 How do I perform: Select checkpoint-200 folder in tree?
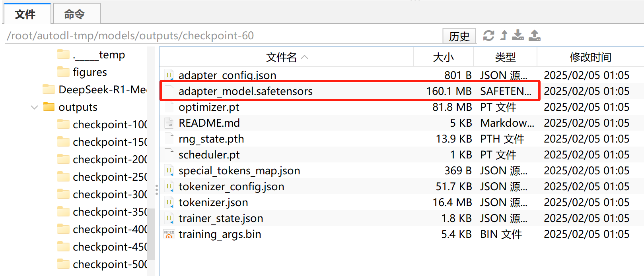110,160
